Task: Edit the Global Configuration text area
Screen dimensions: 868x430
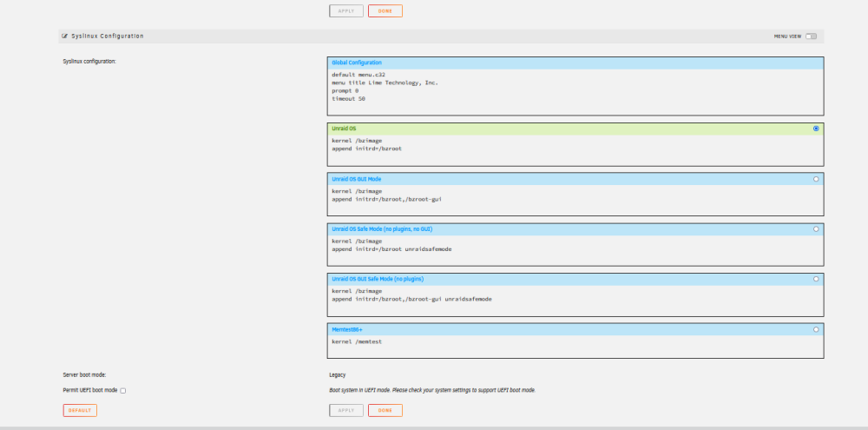Action: click(575, 92)
